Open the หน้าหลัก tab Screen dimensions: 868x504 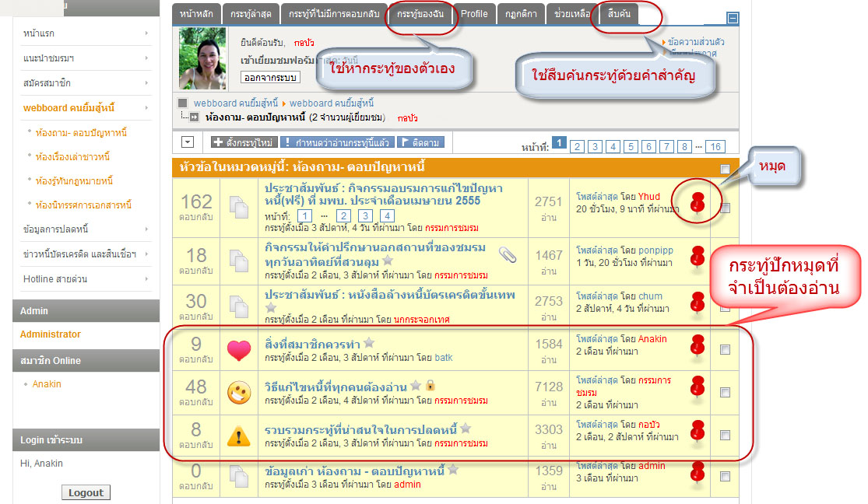pyautogui.click(x=196, y=14)
